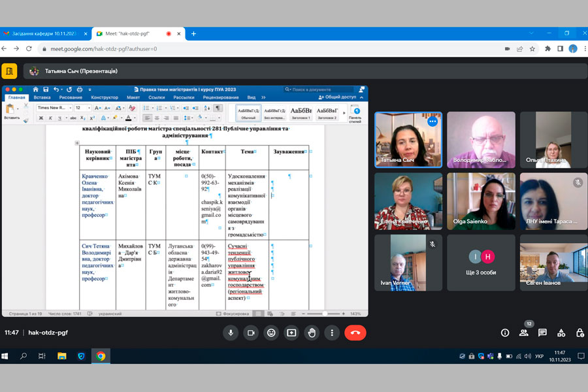Bookmark this page with star icon
The image size is (588, 392).
pos(532,49)
